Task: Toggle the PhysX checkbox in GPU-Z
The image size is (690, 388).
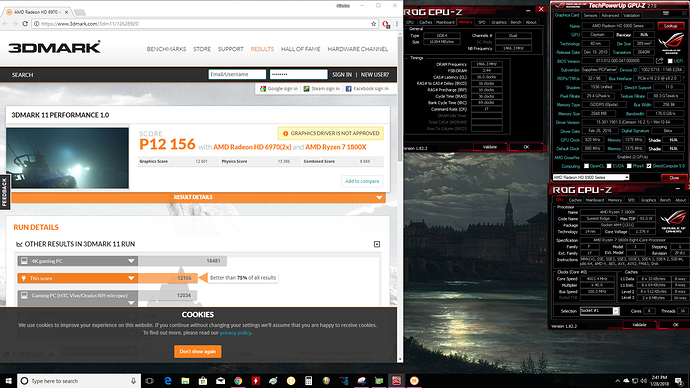Action: [x=629, y=166]
